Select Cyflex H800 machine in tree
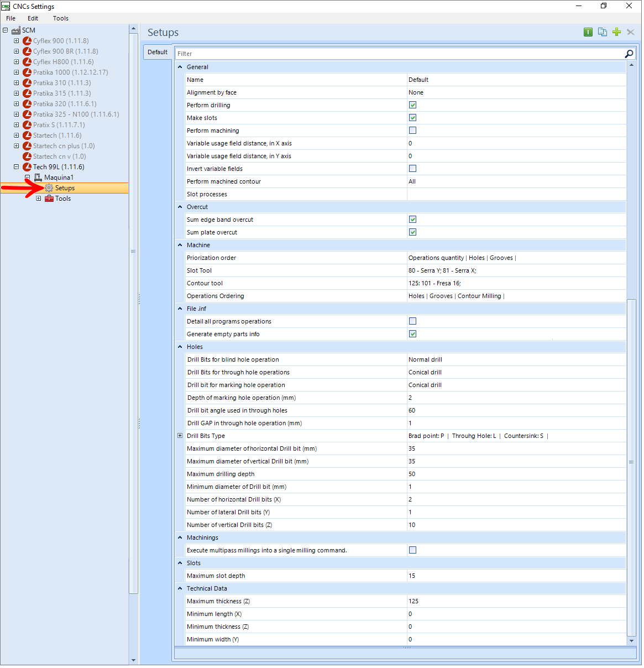The height and width of the screenshot is (668, 644). pyautogui.click(x=63, y=62)
